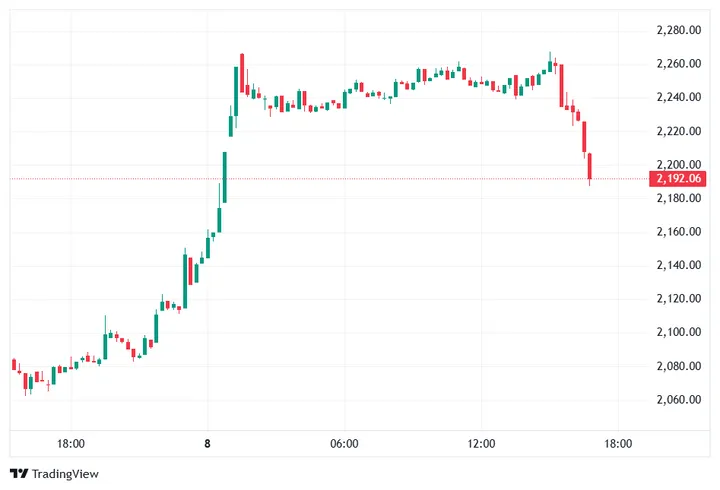
Task: Select the day 8 date marker
Action: (208, 443)
